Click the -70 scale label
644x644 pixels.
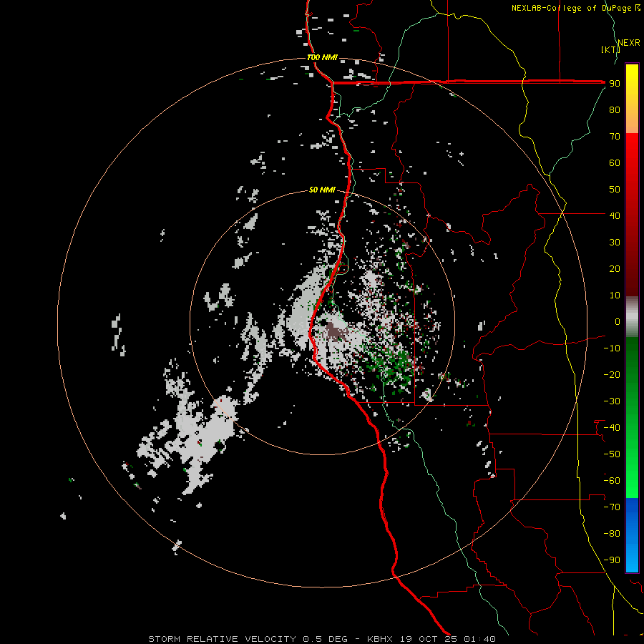coord(612,507)
